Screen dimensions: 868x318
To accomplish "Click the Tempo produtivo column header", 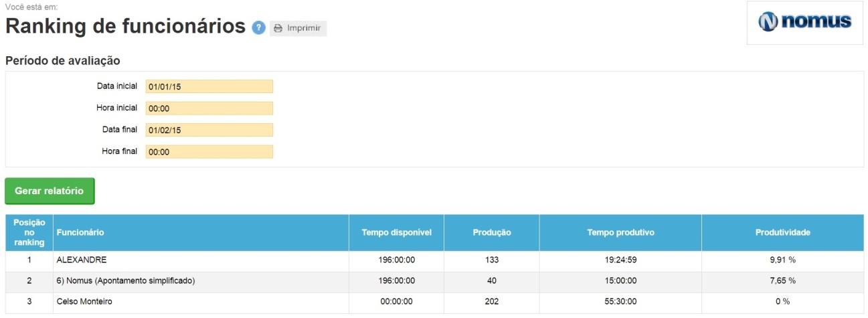I will pos(620,232).
